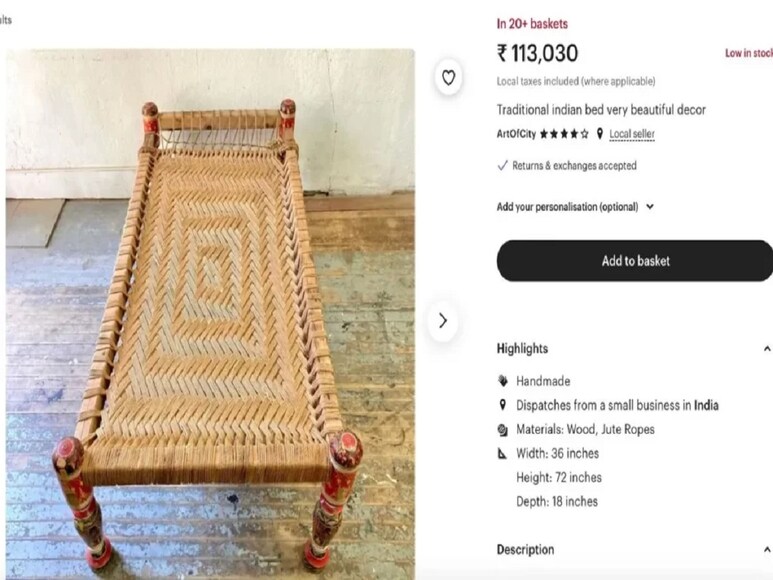Click the Handmade hand icon
The width and height of the screenshot is (773, 580).
coord(503,381)
